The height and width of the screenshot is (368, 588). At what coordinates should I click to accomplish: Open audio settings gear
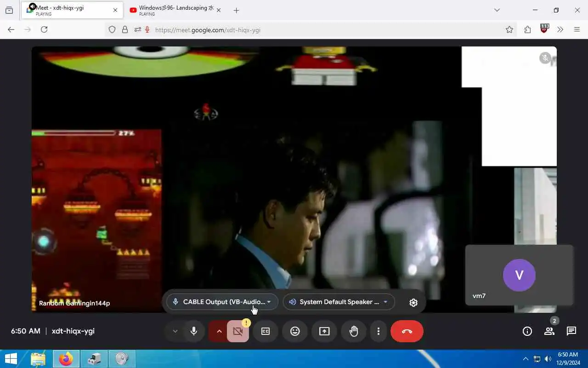coord(413,302)
